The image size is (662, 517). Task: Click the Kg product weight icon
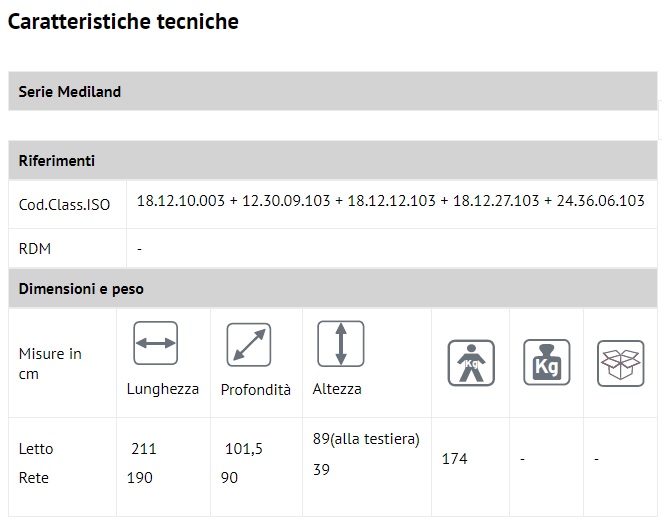[x=547, y=362]
